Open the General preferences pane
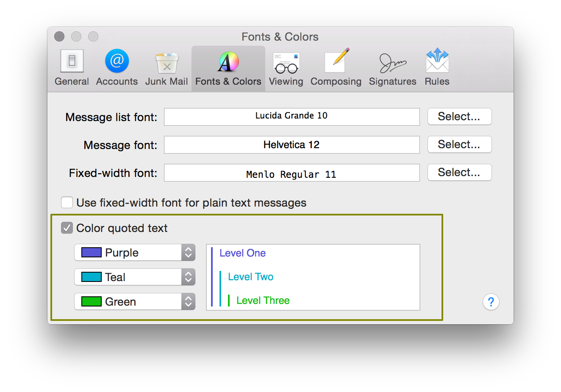This screenshot has height=392, width=561. coord(72,68)
